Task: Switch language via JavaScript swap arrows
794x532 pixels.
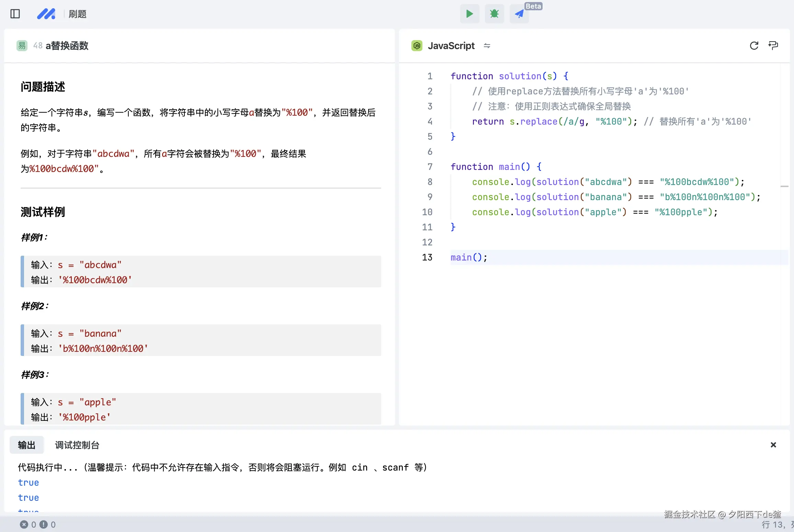Action: (x=487, y=46)
